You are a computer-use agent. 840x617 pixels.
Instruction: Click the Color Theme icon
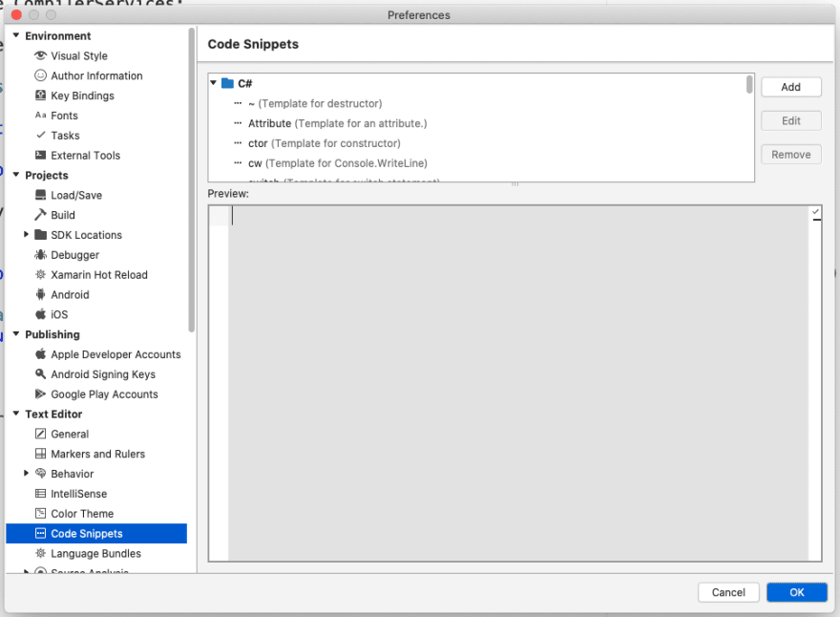pos(40,513)
